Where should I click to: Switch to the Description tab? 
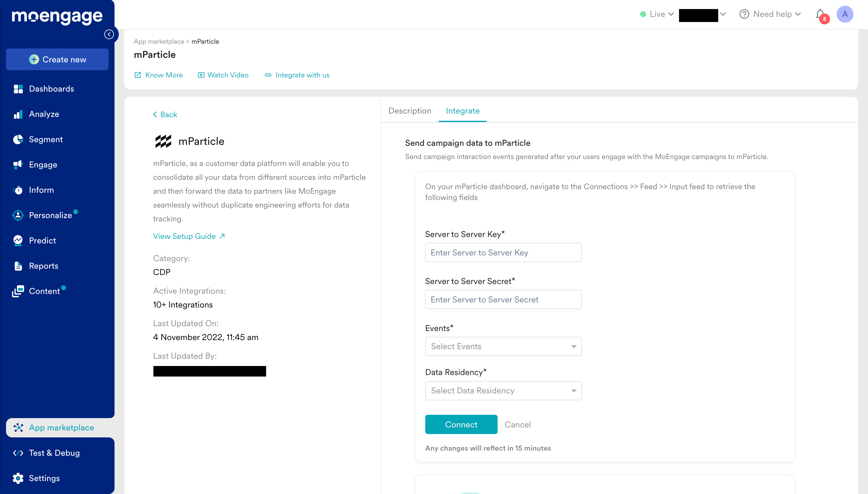(x=409, y=111)
